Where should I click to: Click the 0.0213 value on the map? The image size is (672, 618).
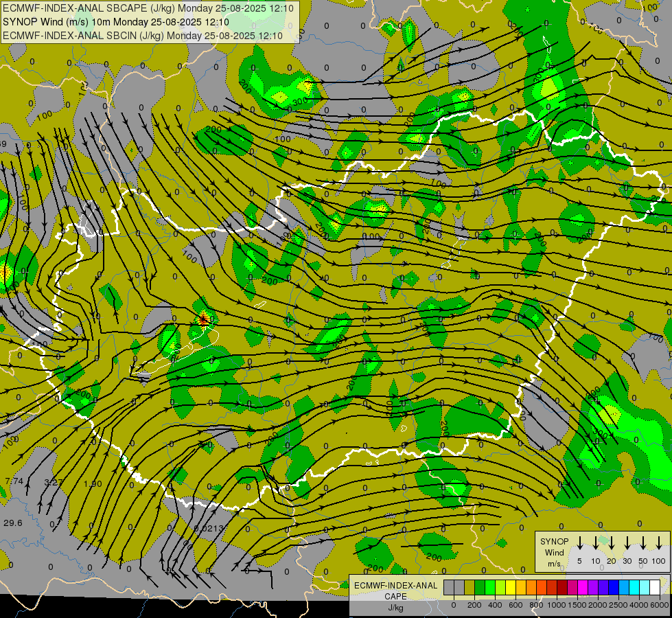(x=209, y=528)
